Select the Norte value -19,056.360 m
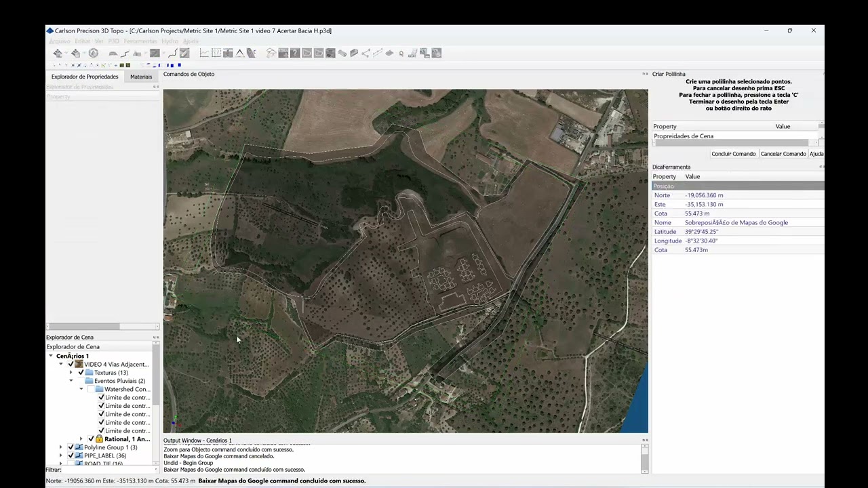Viewport: 868px width, 488px height. point(704,195)
